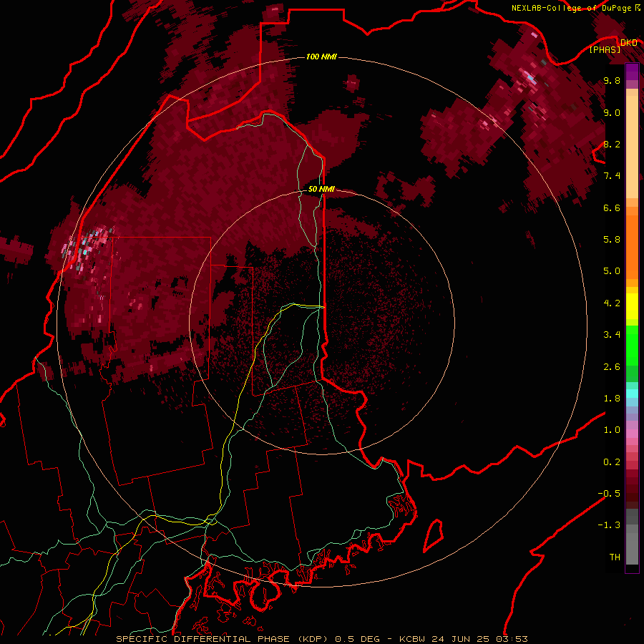Pick the yellow band of the color scale
This screenshot has height=644, width=644.
pos(632,306)
